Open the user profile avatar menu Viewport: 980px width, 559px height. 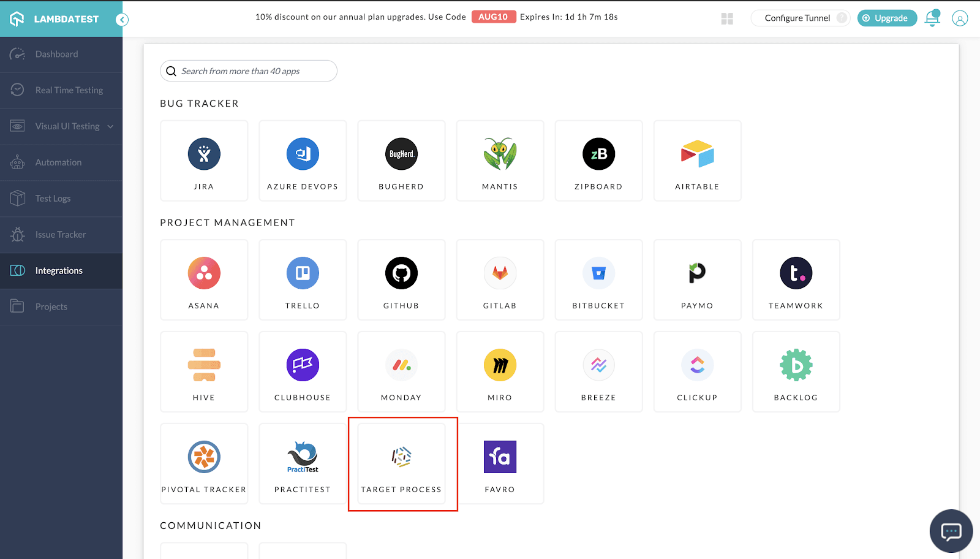pyautogui.click(x=959, y=18)
